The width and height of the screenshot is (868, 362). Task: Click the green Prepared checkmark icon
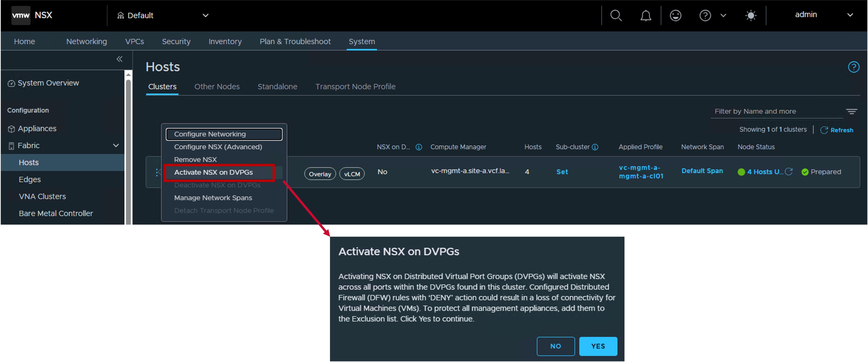(x=805, y=172)
